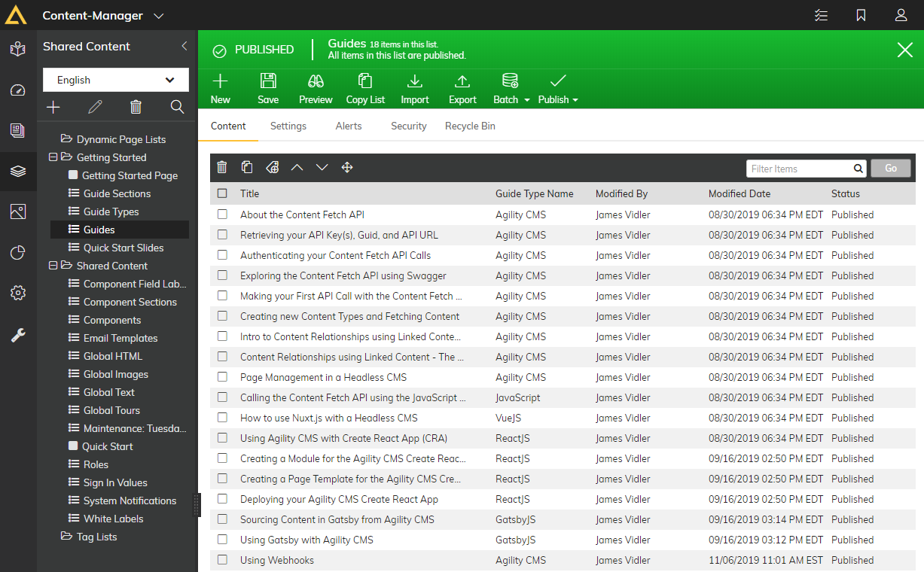Image resolution: width=924 pixels, height=572 pixels.
Task: Open the Media image icon in sidebar
Action: point(18,212)
